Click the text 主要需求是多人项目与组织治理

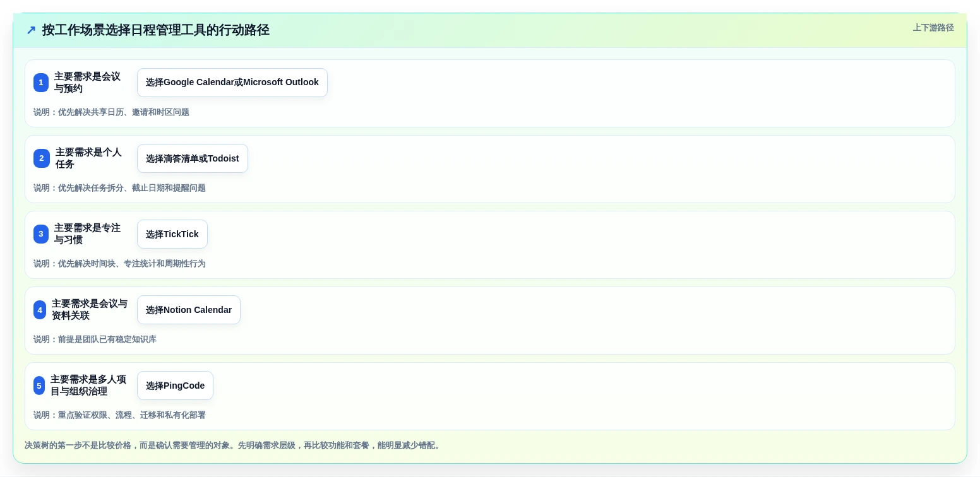(88, 386)
